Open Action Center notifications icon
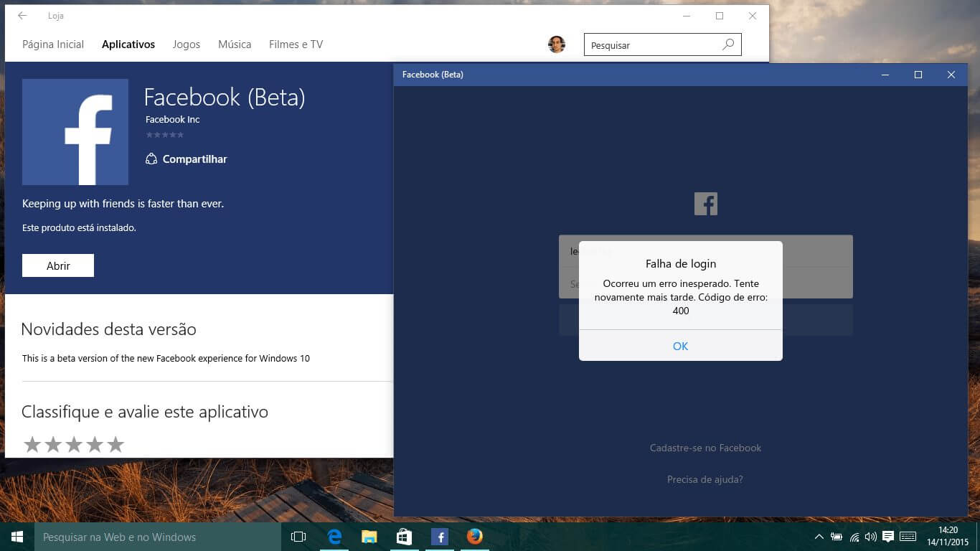The width and height of the screenshot is (980, 551). pos(888,537)
